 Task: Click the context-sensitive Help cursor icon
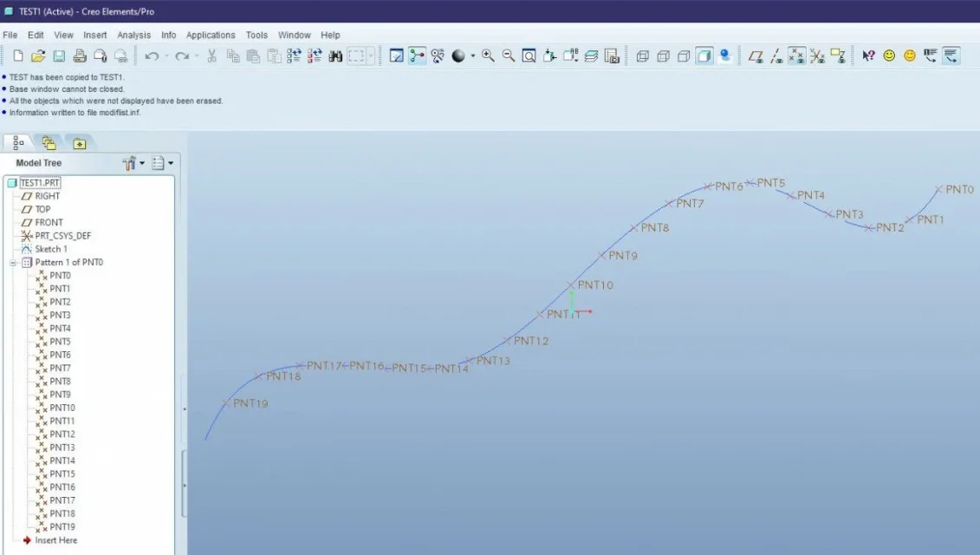(x=868, y=56)
